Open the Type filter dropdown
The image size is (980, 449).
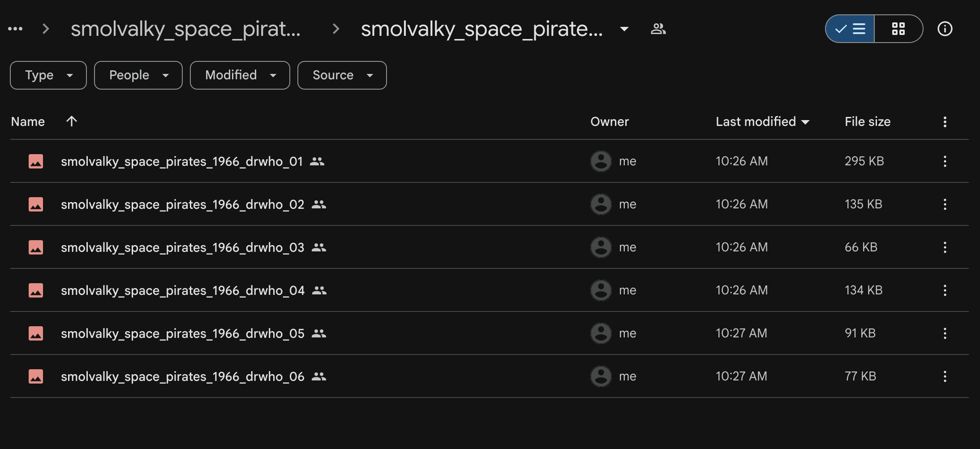point(48,75)
